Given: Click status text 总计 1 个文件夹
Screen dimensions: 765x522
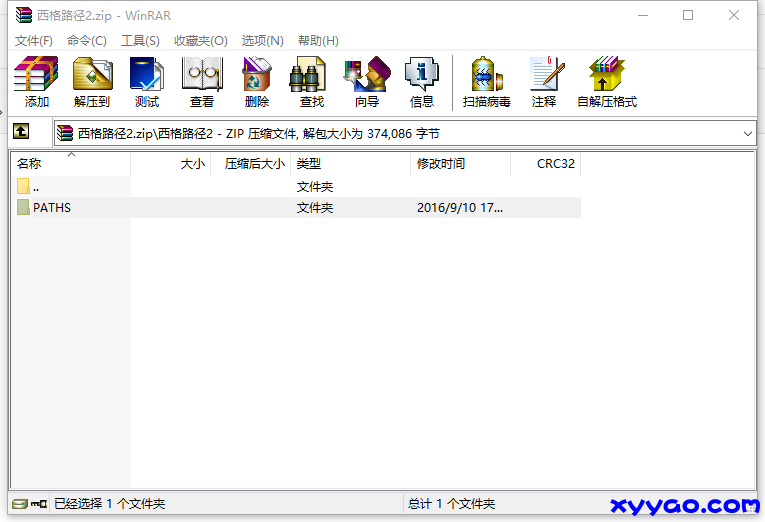Looking at the screenshot, I should click(451, 503).
